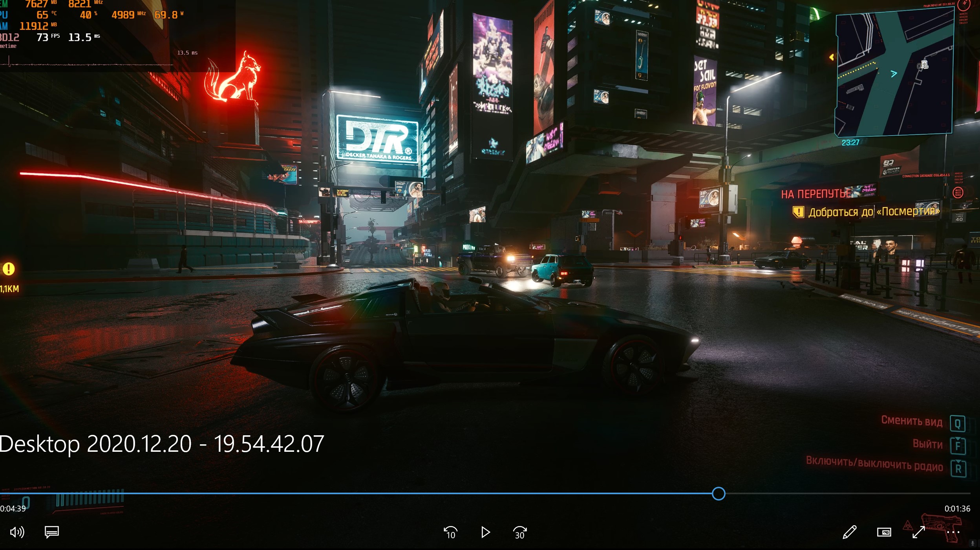Screen dimensions: 980x550
Task: Click the seek bar handle
Action: [x=719, y=493]
